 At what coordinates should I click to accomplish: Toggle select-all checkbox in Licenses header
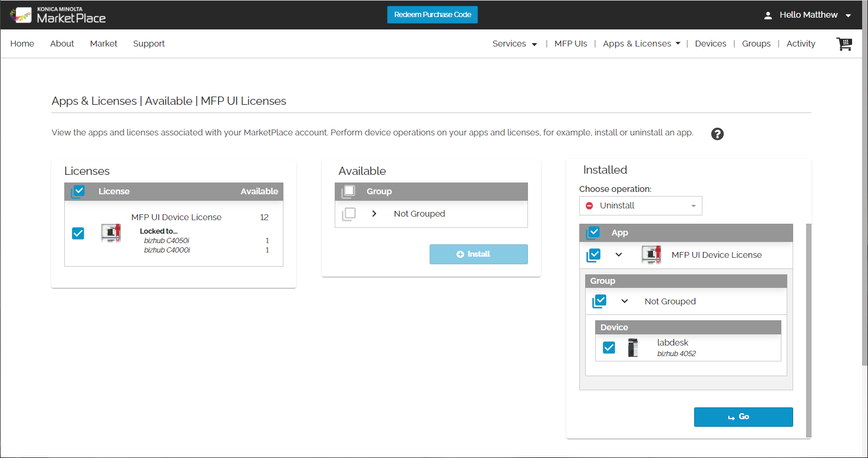point(78,191)
